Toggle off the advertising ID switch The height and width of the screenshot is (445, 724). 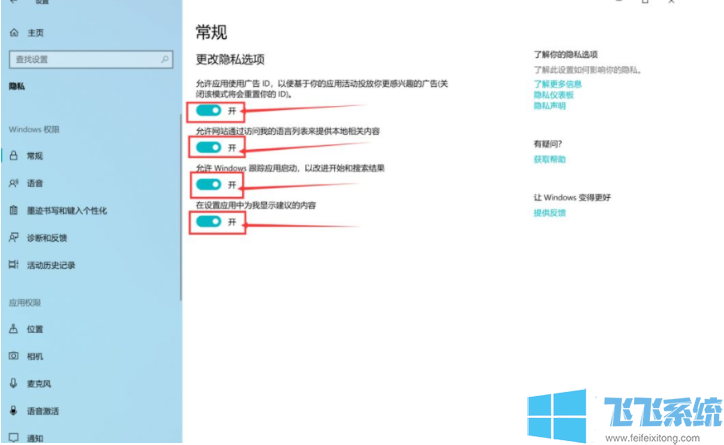coord(209,110)
